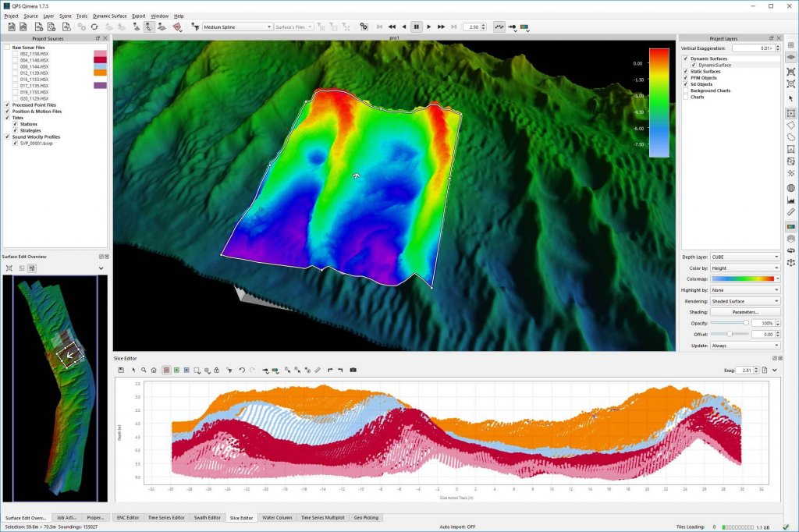The width and height of the screenshot is (799, 532).
Task: Adjust the Opacity slider
Action: 746,323
